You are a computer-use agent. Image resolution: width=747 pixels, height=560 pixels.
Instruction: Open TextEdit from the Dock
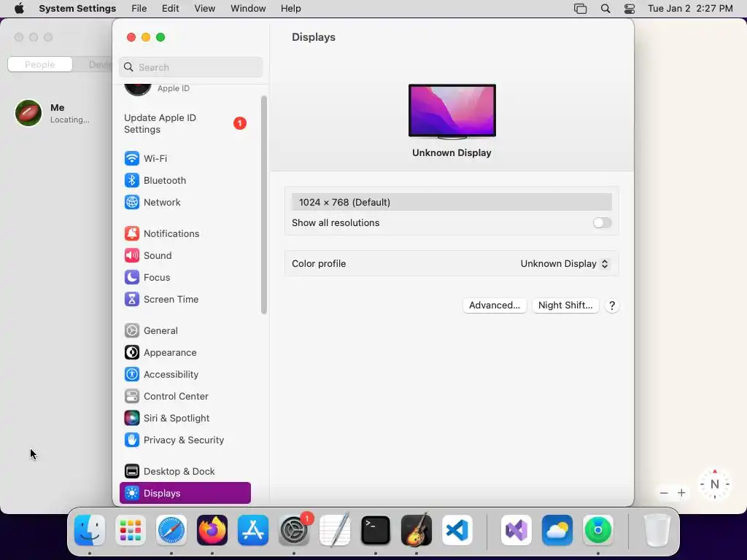coord(335,530)
